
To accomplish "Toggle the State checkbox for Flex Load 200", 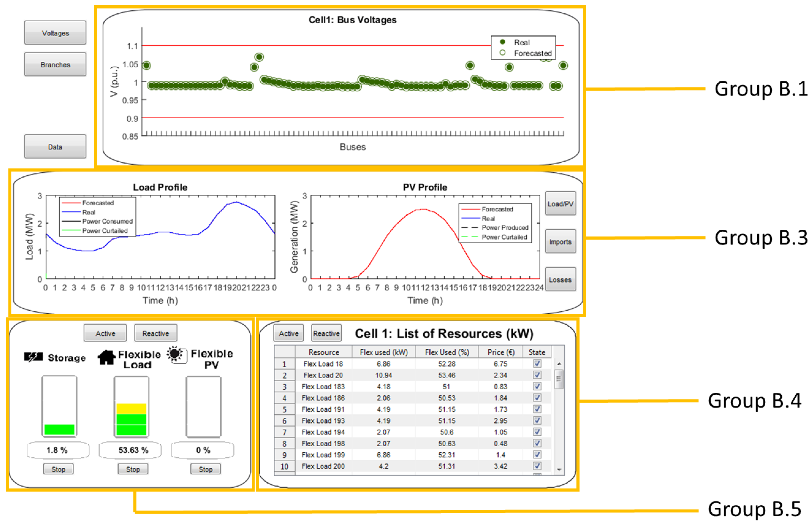I will (537, 466).
